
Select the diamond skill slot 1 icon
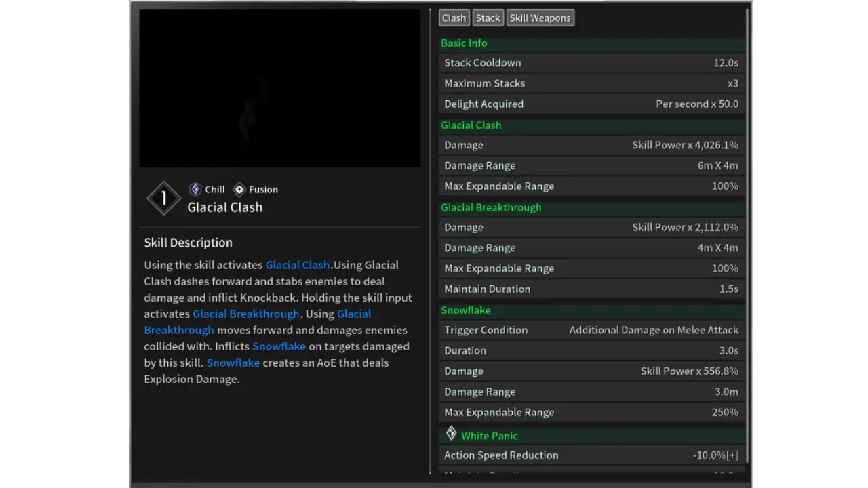(x=163, y=199)
